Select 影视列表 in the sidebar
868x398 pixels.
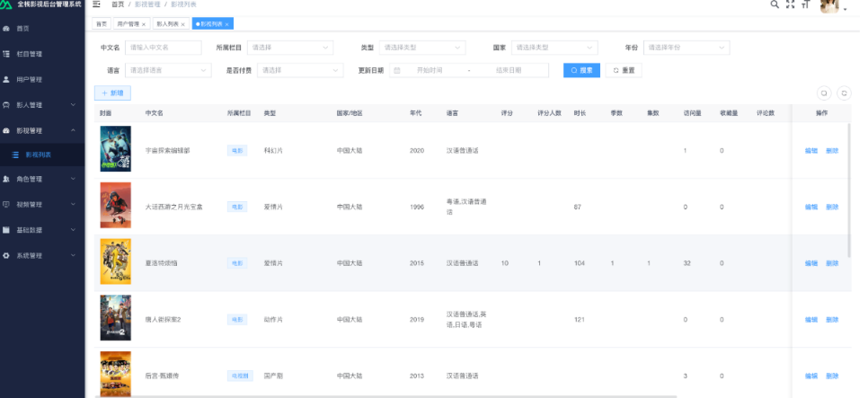click(42, 155)
